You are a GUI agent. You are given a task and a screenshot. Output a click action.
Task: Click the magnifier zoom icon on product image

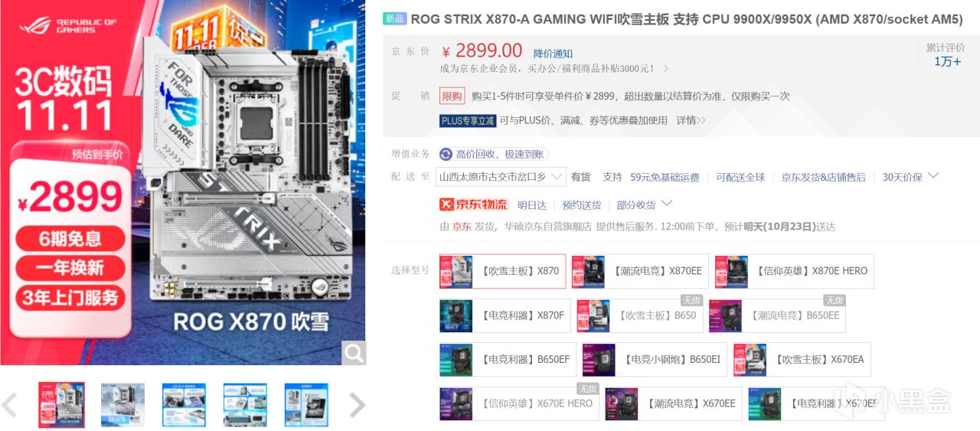354,352
